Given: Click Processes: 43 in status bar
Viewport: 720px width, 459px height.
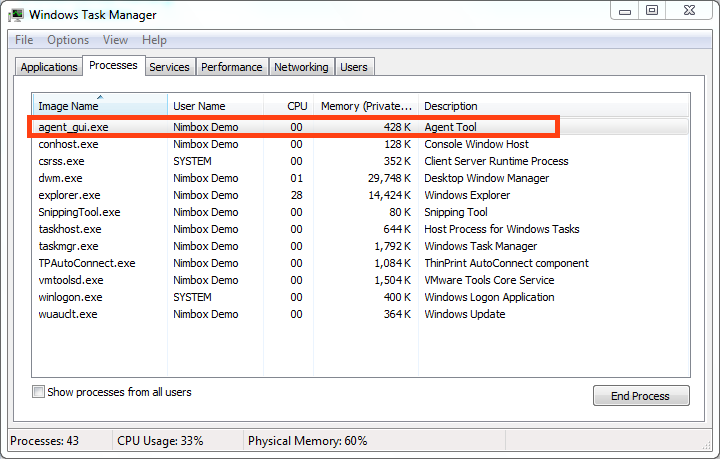Looking at the screenshot, I should click(x=45, y=441).
